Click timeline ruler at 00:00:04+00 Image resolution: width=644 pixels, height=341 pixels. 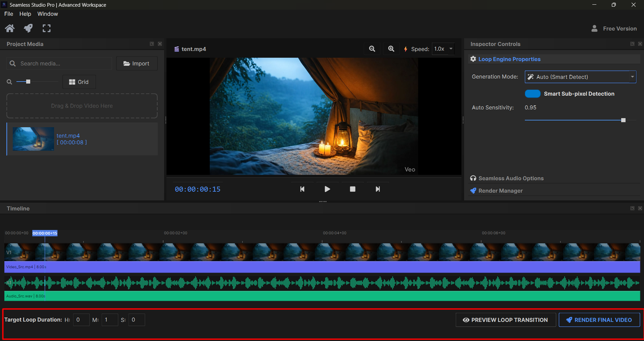(x=334, y=233)
